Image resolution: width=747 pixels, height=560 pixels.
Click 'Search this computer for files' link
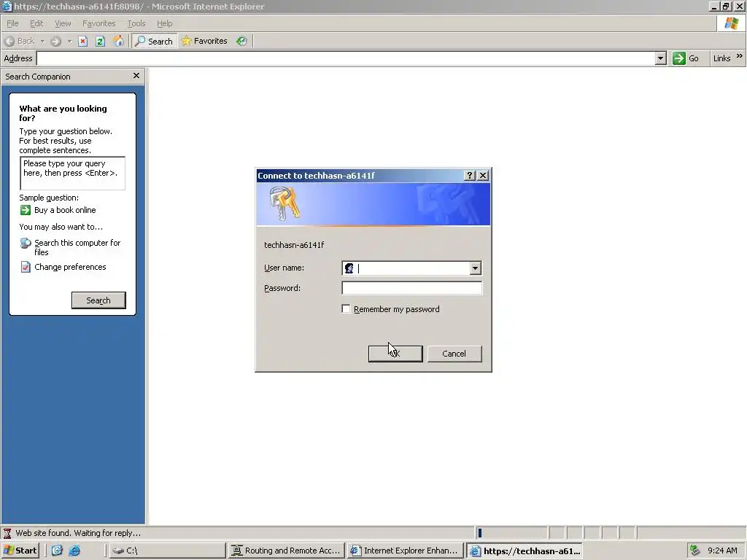coord(77,247)
